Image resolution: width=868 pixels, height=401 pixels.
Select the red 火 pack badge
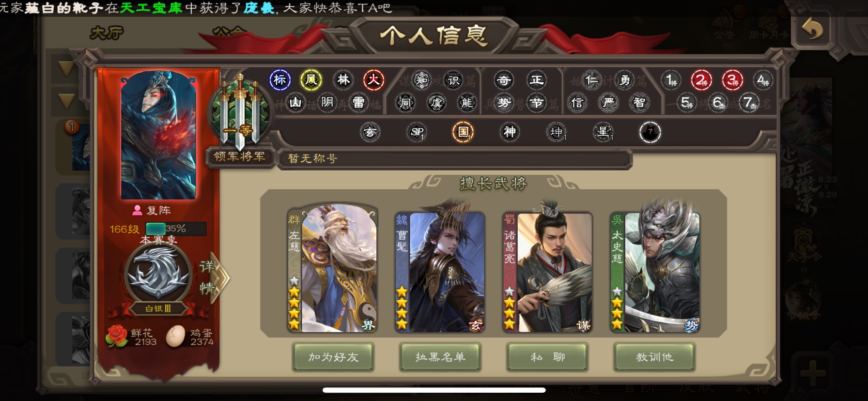(373, 80)
